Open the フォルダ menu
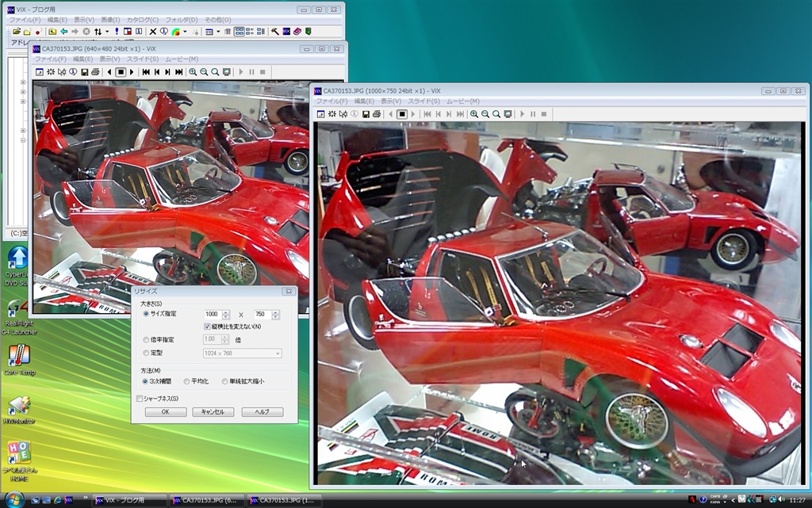812x508 pixels. point(182,20)
